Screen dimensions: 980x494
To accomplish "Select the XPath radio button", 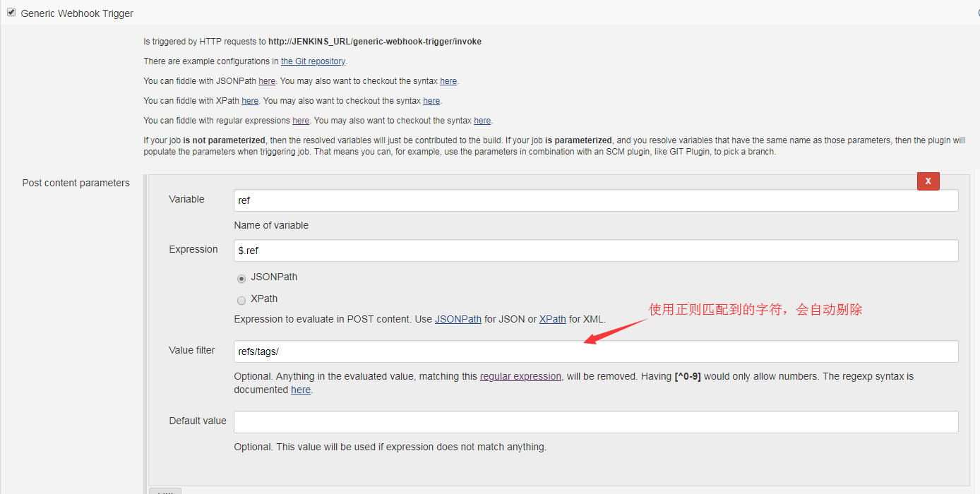I will click(241, 300).
